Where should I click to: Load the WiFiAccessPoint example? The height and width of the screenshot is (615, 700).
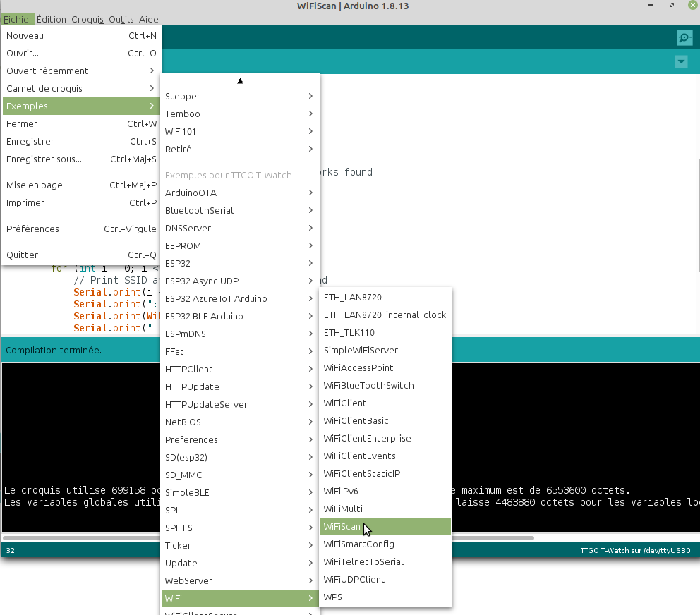(386, 367)
